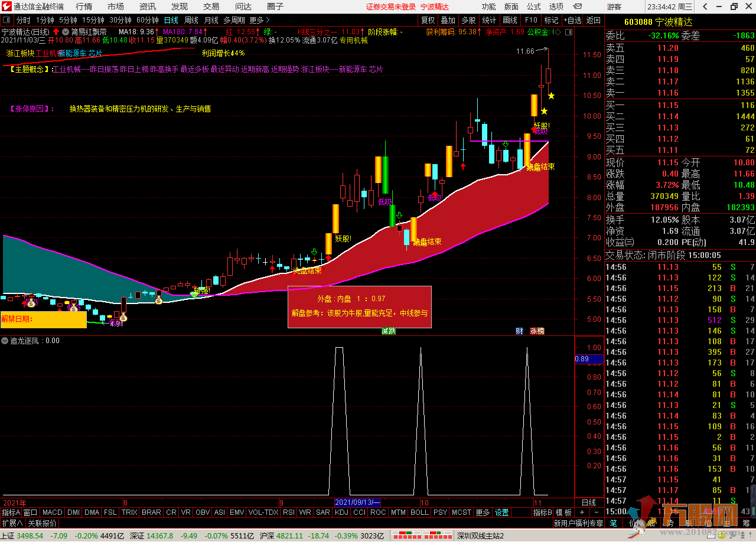The image size is (756, 542).
Task: Select the KDJ indicator tab
Action: click(x=341, y=512)
